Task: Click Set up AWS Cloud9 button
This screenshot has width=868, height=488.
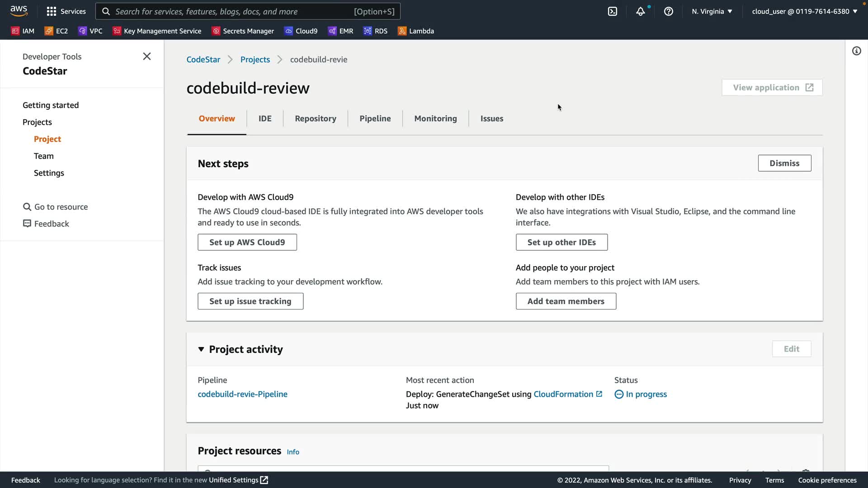Action: tap(247, 242)
